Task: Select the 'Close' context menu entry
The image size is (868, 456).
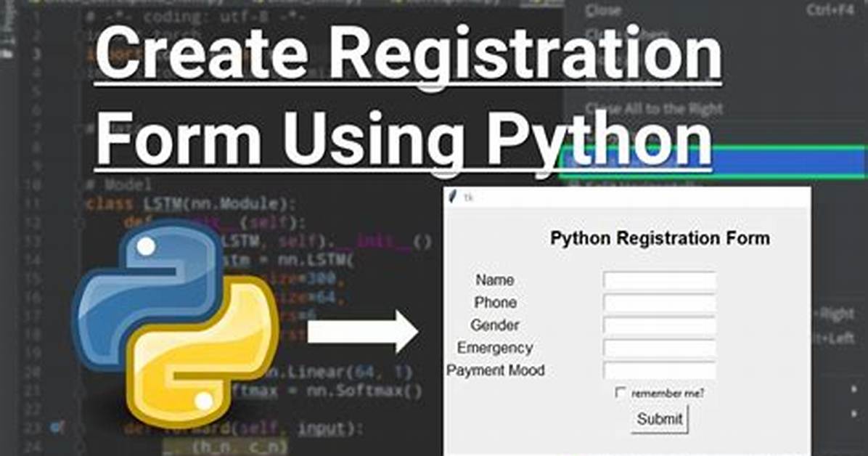Action: pyautogui.click(x=603, y=10)
